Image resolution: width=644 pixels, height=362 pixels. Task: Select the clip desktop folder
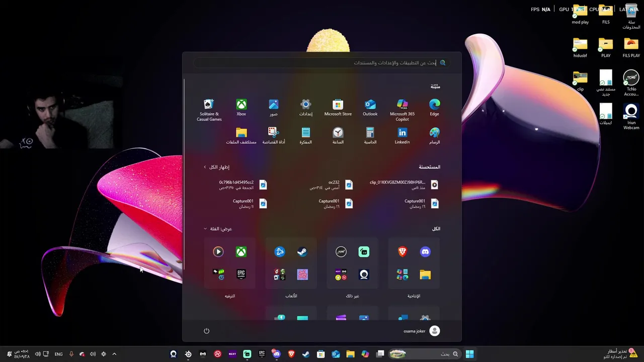pyautogui.click(x=580, y=81)
